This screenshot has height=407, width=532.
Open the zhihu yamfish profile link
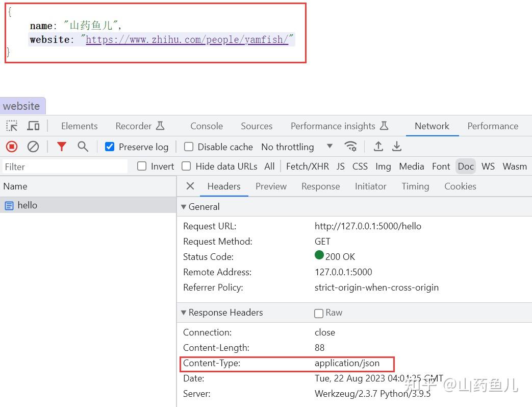pyautogui.click(x=187, y=40)
